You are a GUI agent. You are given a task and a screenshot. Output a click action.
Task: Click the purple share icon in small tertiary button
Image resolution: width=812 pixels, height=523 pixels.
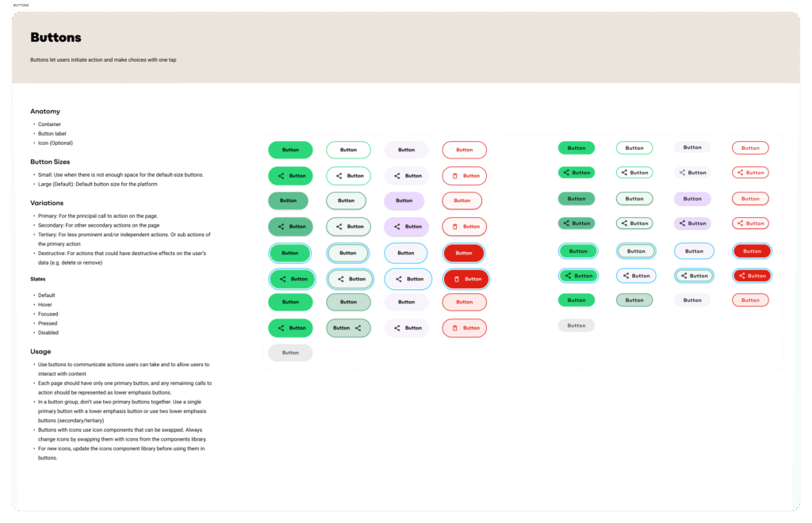(683, 173)
